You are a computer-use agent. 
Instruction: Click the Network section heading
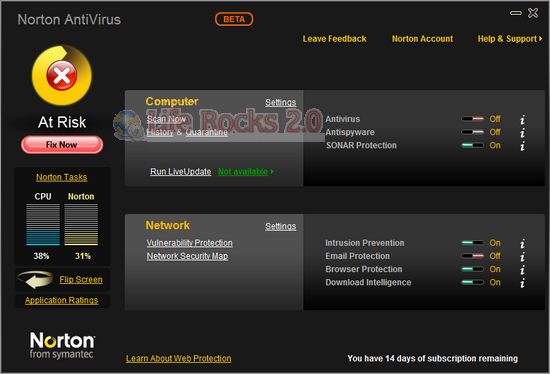168,225
